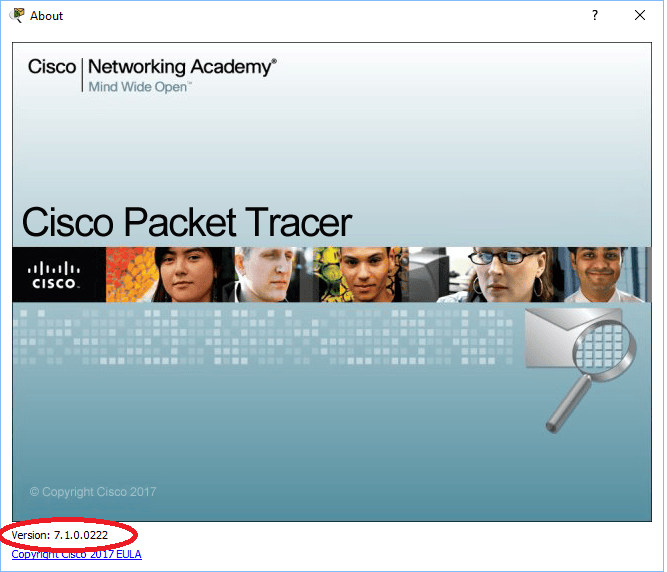
Task: Close the About dialog
Action: click(x=639, y=15)
